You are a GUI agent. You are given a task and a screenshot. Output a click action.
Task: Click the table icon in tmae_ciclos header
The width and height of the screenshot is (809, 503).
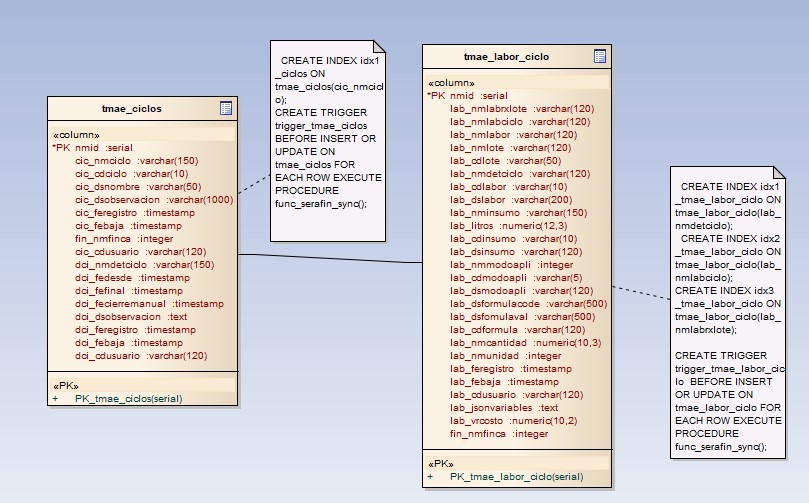coord(226,108)
